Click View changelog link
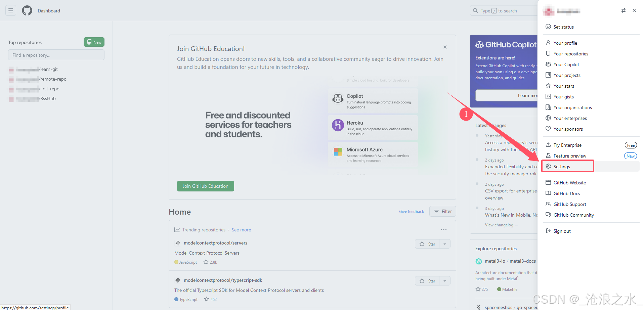The width and height of the screenshot is (644, 310). [501, 225]
